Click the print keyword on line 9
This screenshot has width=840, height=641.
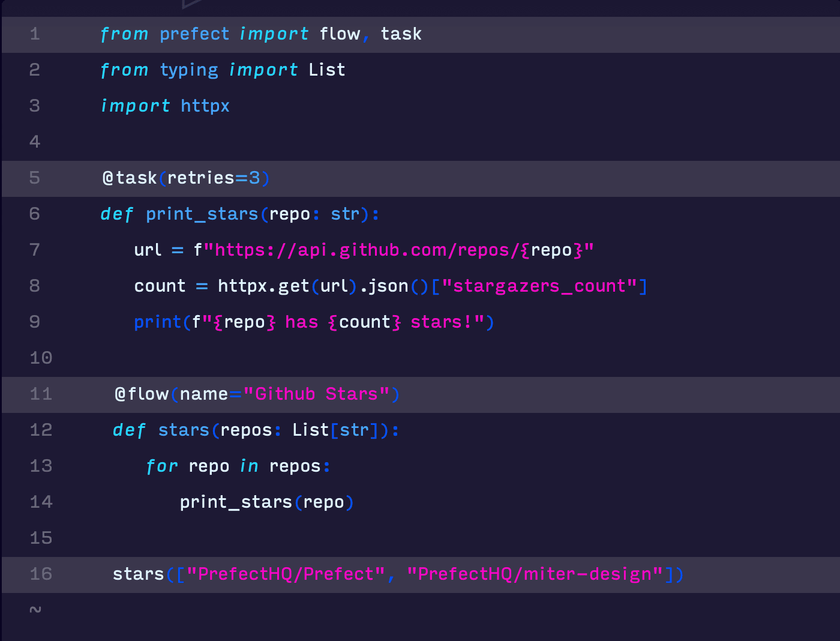[157, 322]
